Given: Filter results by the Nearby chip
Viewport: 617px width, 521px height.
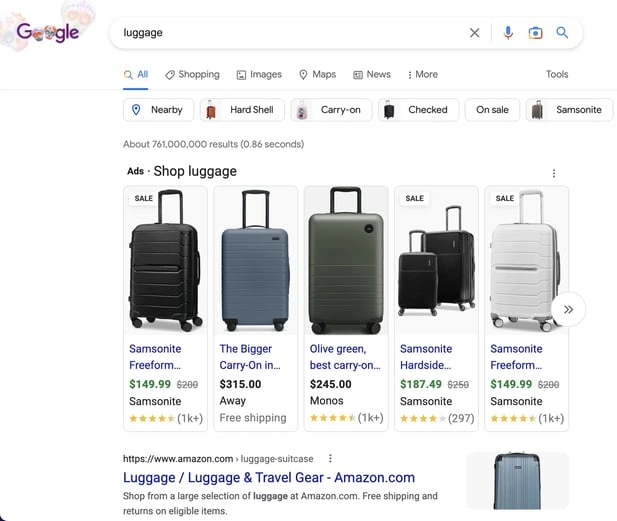Looking at the screenshot, I should (156, 110).
